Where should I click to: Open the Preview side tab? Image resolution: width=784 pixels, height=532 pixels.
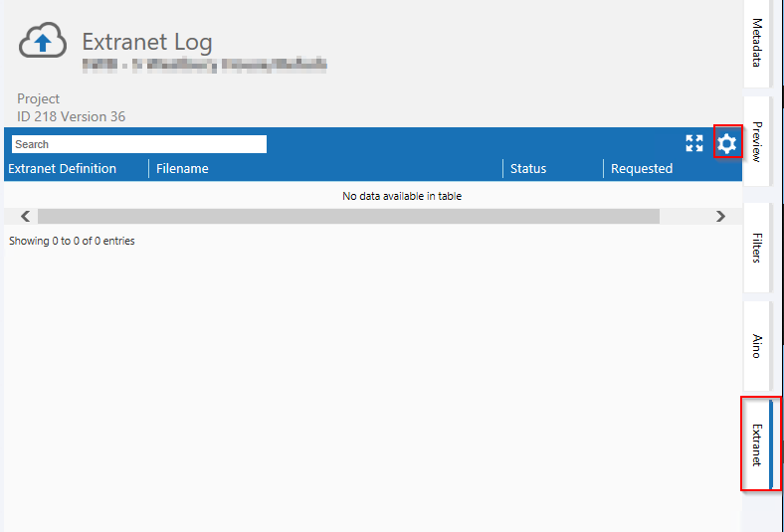757,141
